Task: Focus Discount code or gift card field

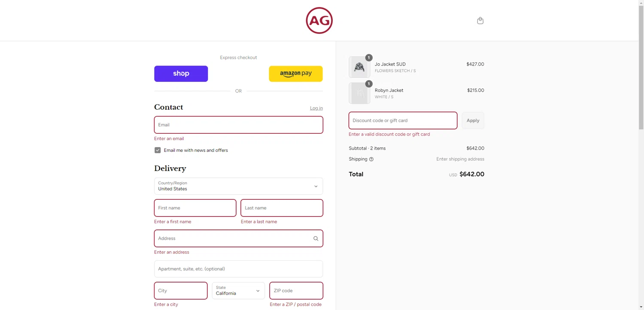Action: pos(403,120)
